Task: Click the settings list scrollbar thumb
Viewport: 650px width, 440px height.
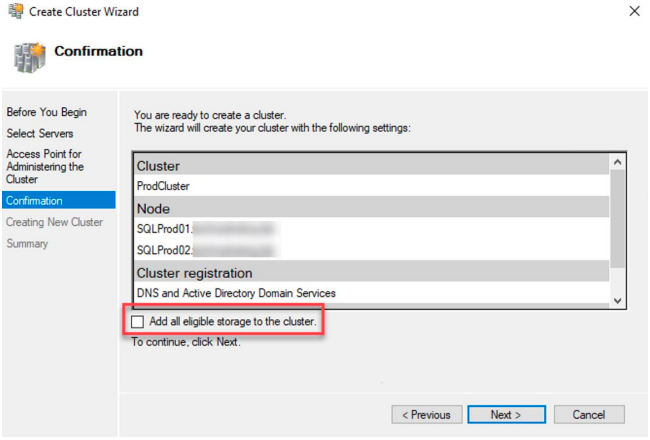Action: [617, 219]
